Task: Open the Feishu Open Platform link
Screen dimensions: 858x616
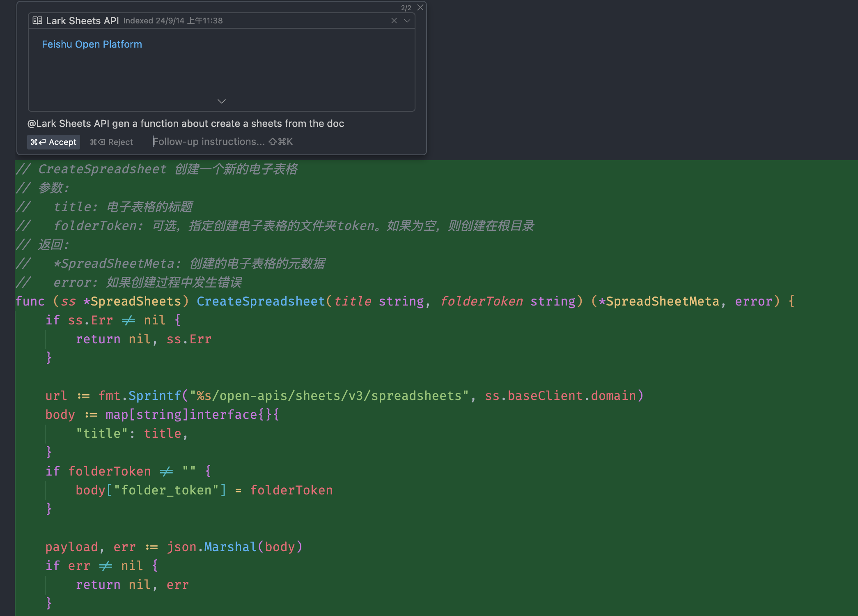Action: coord(92,44)
